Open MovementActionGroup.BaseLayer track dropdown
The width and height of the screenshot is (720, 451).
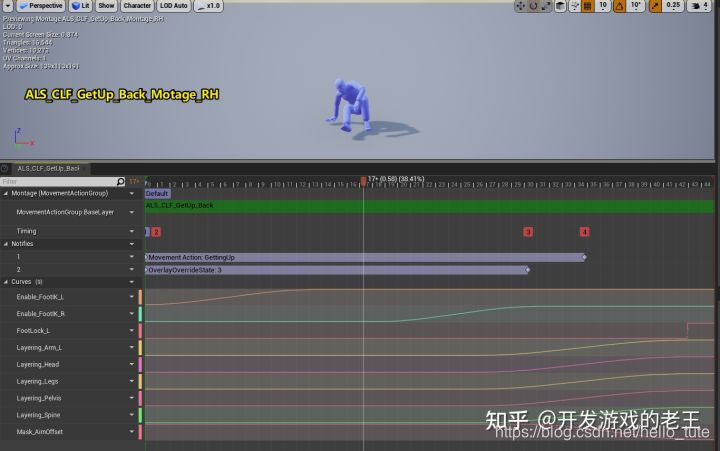click(x=132, y=212)
